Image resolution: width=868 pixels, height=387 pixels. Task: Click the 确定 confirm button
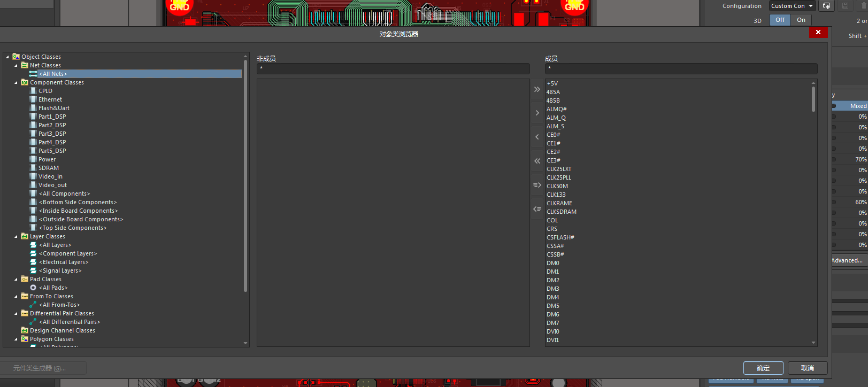click(x=763, y=368)
